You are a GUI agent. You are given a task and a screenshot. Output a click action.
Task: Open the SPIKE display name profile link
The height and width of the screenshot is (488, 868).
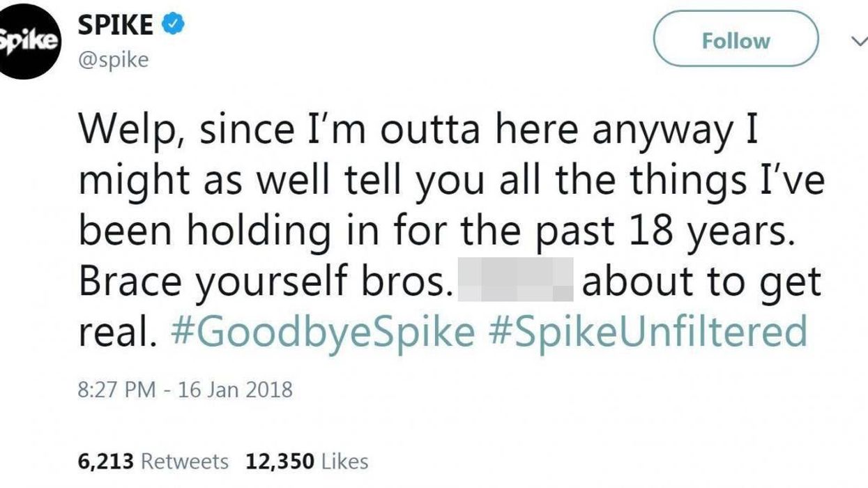point(116,26)
